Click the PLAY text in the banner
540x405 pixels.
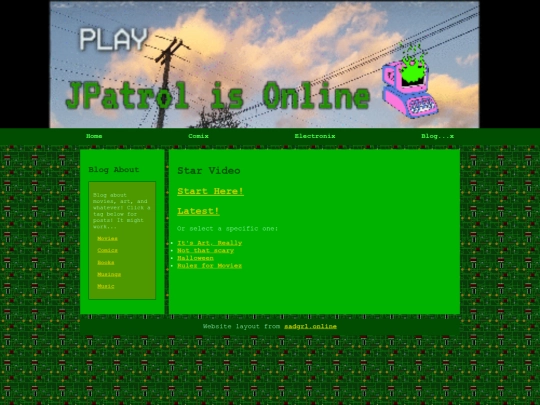pos(114,39)
